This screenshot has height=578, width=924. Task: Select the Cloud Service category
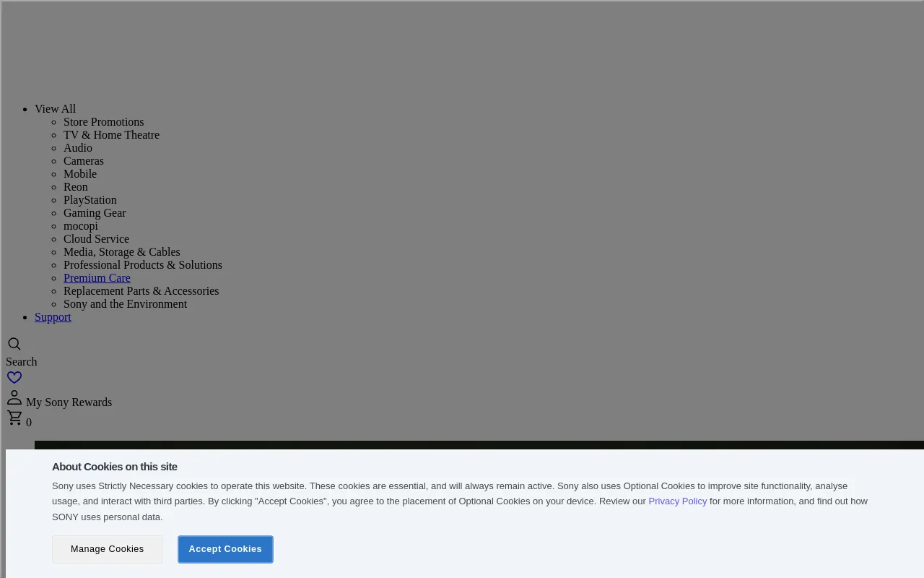click(96, 239)
